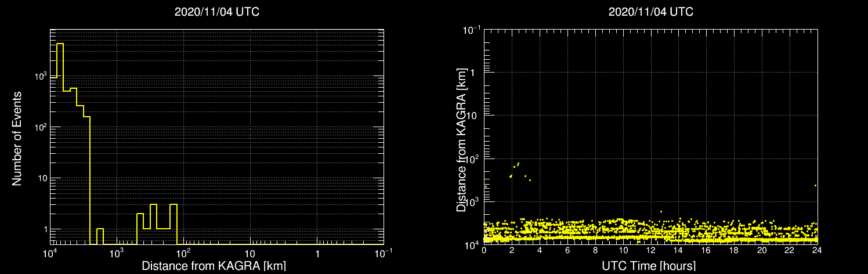Click the 10⁴ tick on scatter plot distance axis
Image resolution: width=868 pixels, height=274 pixels.
click(472, 244)
